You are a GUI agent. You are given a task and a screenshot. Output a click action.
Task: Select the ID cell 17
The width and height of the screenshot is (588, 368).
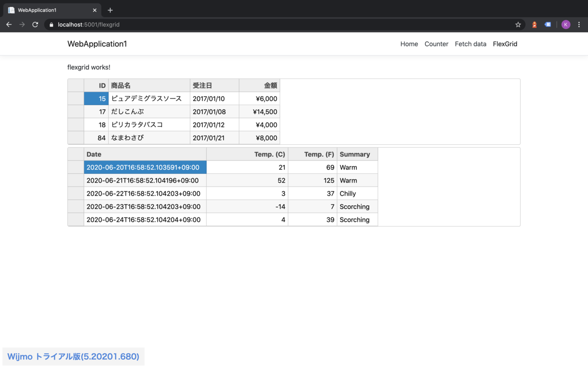click(96, 112)
